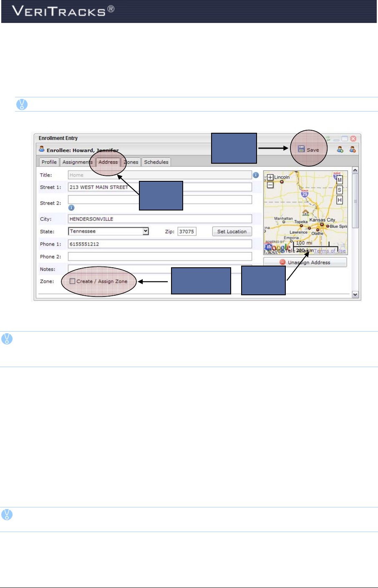Open the State dropdown showing Tennessee
378x588 pixels.
click(x=108, y=231)
